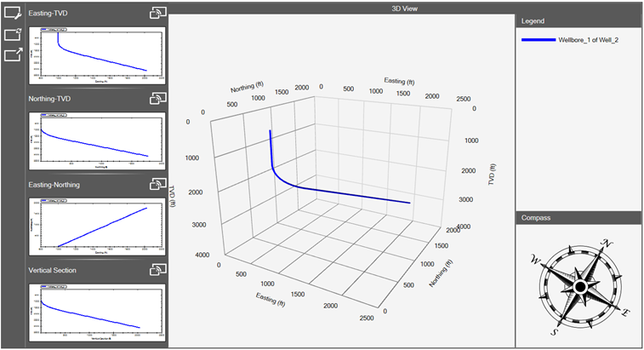The height and width of the screenshot is (350, 644).
Task: Select the Easting-TVD plot thumbnail
Action: pos(95,55)
